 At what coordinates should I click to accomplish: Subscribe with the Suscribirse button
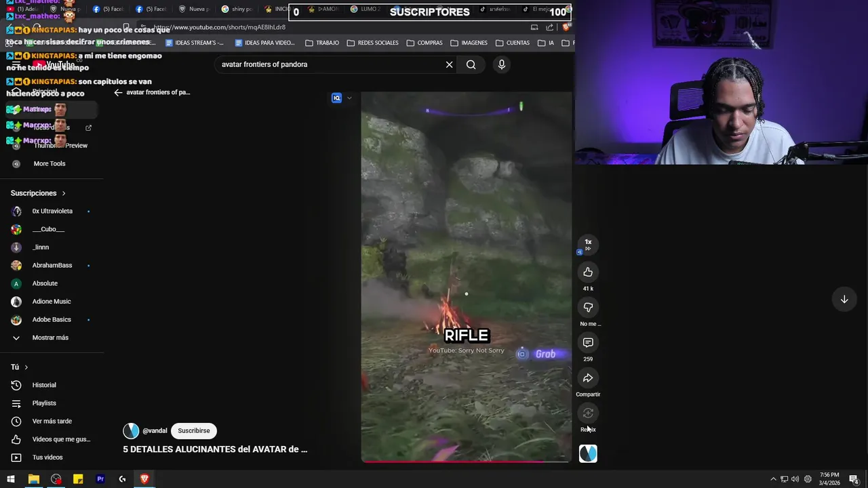tap(194, 430)
